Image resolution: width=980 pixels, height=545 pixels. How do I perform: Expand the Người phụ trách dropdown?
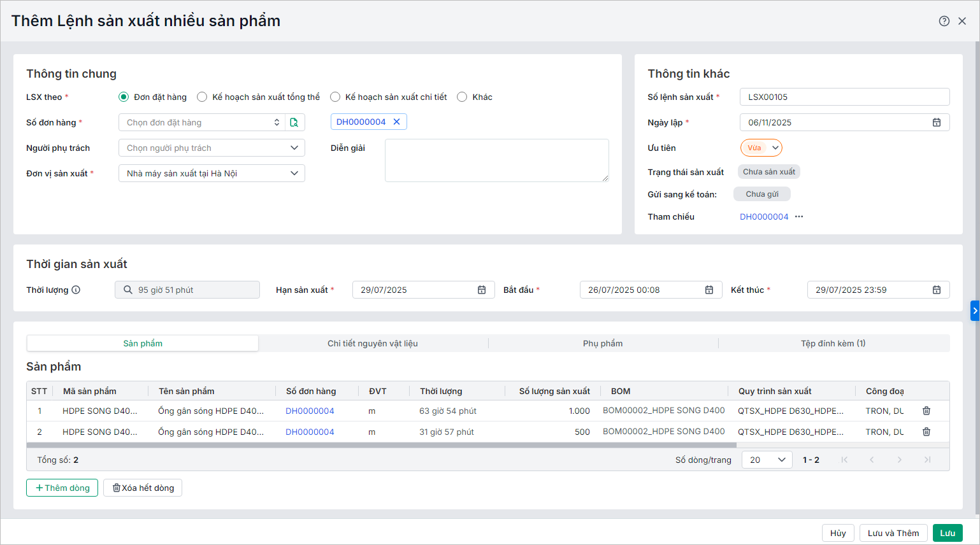294,148
